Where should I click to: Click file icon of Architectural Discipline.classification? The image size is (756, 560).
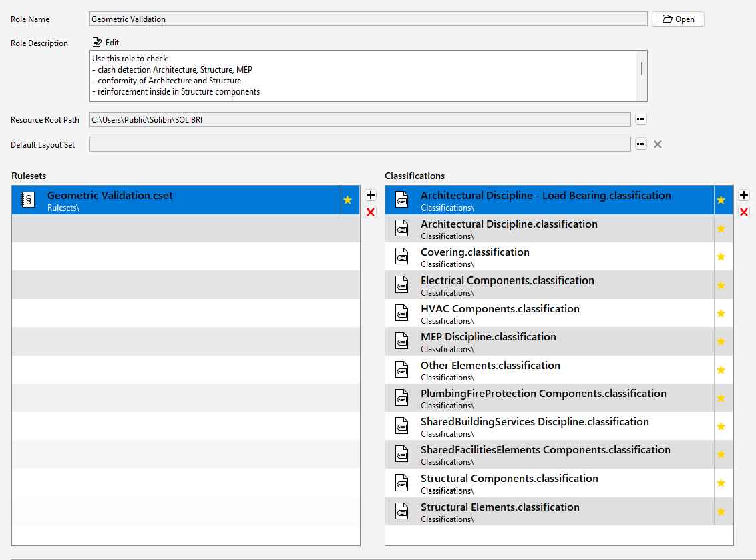coord(401,228)
